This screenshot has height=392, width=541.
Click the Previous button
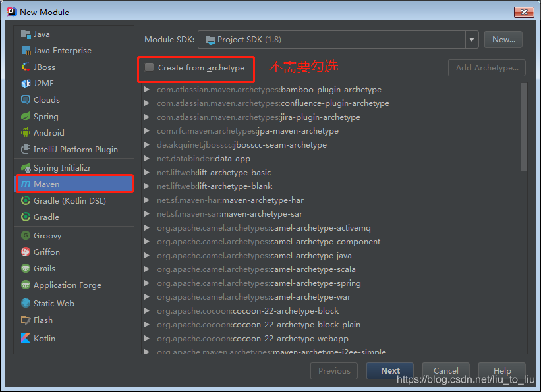[334, 371]
